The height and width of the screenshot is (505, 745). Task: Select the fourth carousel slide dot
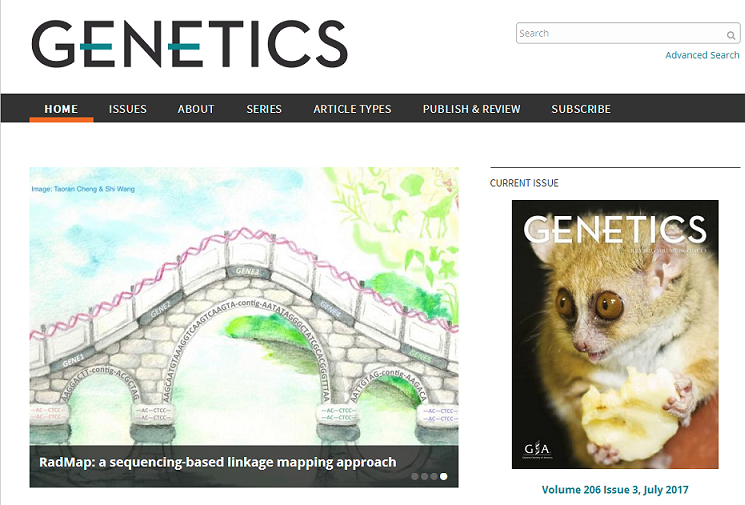coord(443,476)
